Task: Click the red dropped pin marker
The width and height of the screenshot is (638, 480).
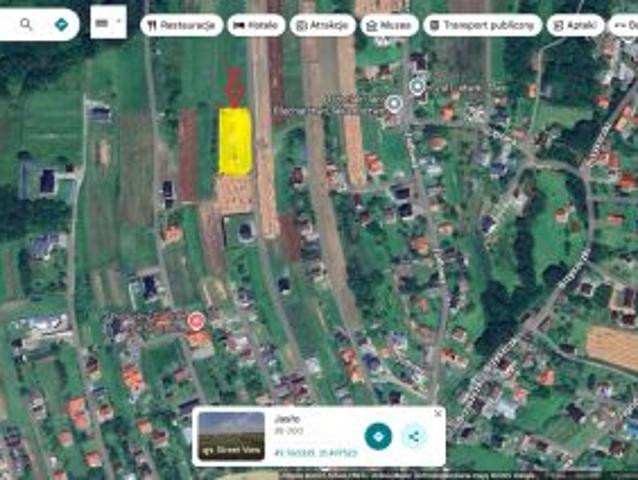Action: coord(197,321)
